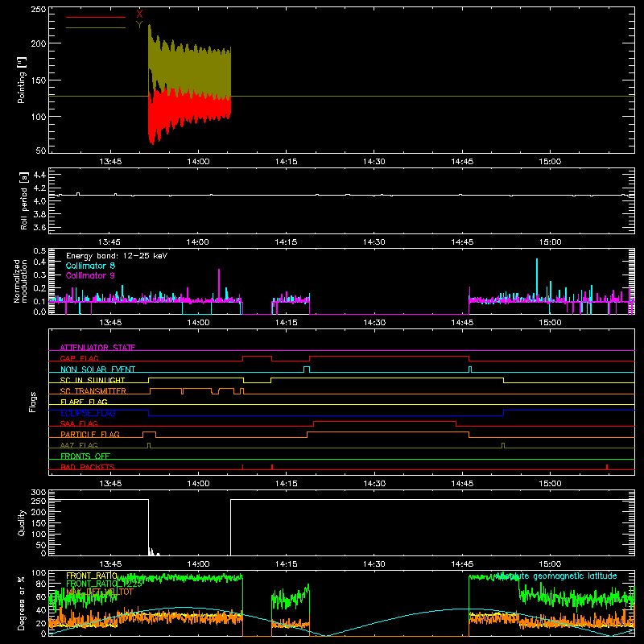Click the "Quality" vertical axis title
The image size is (644, 644).
tap(22, 522)
